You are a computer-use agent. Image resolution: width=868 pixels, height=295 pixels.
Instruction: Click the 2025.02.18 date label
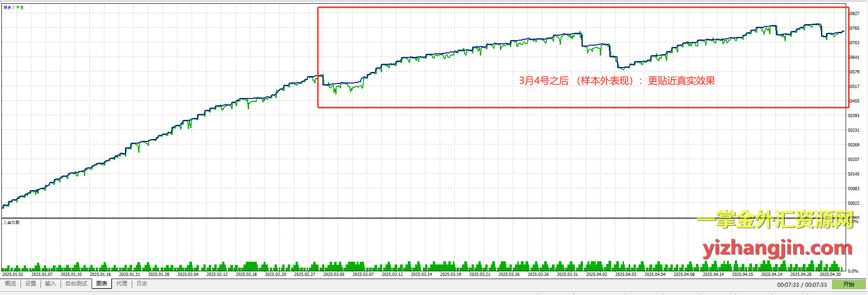(x=246, y=274)
